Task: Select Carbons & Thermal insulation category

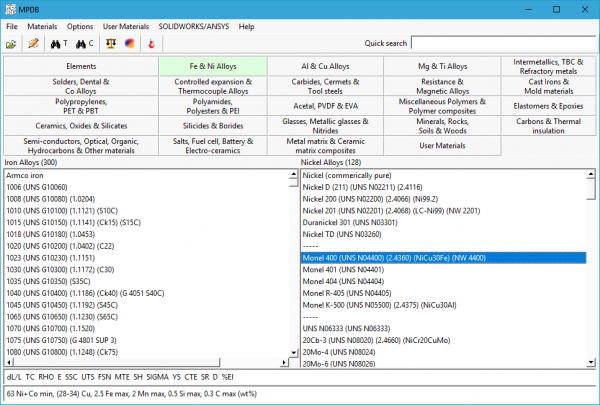Action: coord(548,126)
